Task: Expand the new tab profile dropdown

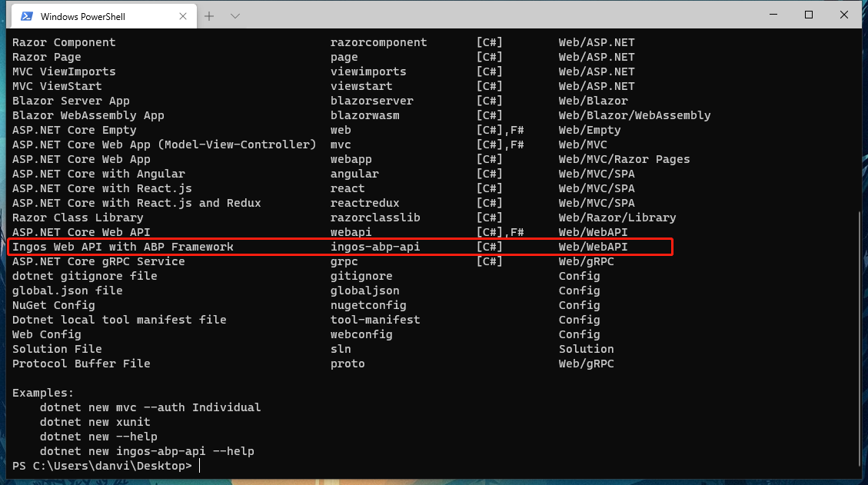Action: tap(234, 16)
